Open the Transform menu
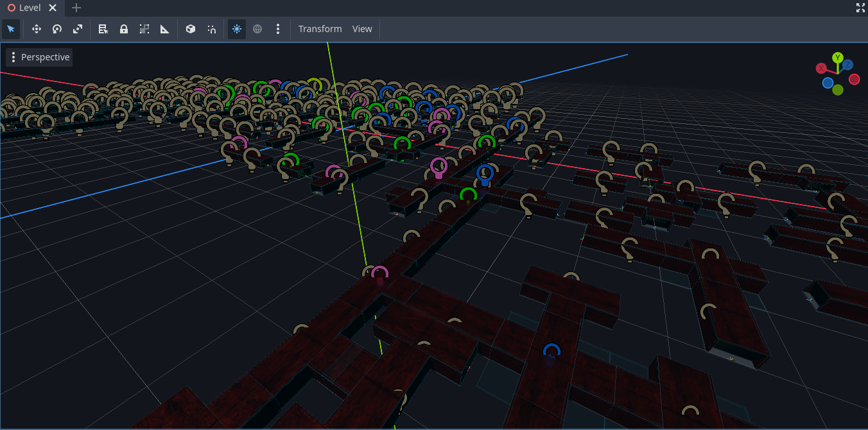 pos(320,29)
